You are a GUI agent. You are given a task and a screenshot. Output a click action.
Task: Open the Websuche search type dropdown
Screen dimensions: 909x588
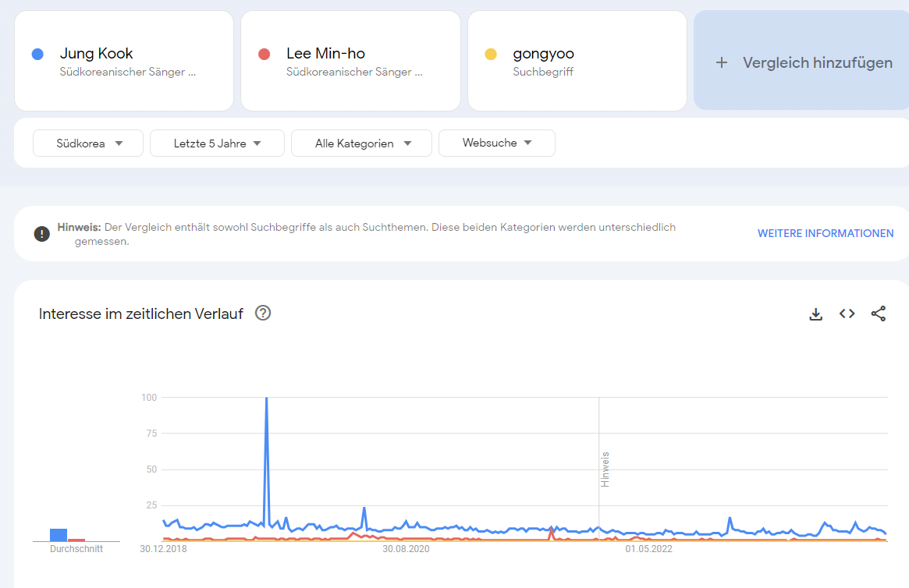[x=497, y=143]
